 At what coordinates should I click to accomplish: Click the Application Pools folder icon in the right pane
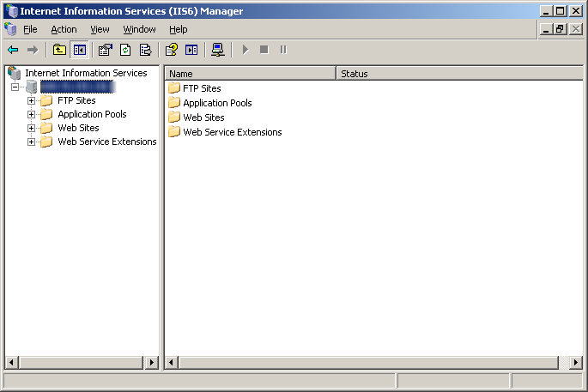tap(174, 102)
